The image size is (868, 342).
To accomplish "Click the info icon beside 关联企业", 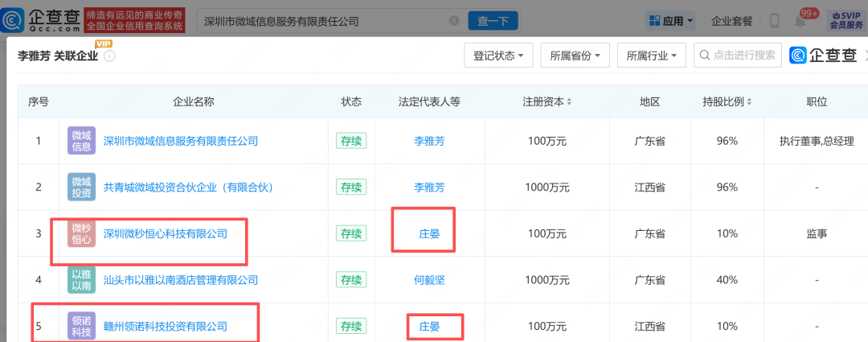I will [109, 56].
